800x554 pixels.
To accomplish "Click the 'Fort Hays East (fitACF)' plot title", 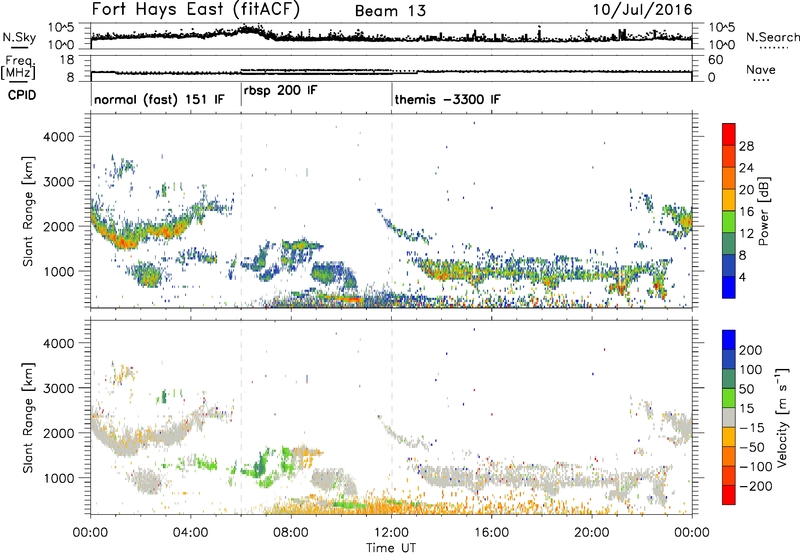I will click(196, 9).
